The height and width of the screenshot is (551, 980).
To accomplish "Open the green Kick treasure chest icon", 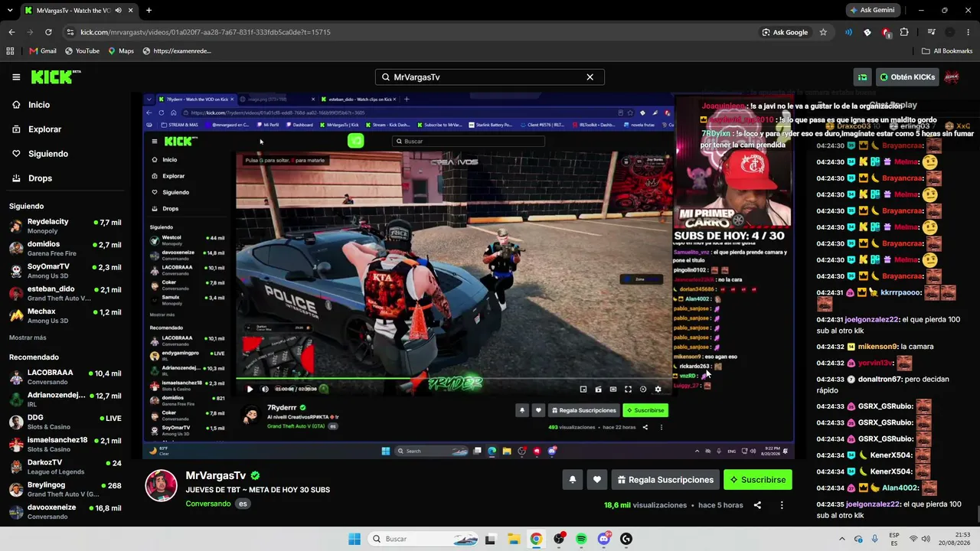I will pos(863,77).
